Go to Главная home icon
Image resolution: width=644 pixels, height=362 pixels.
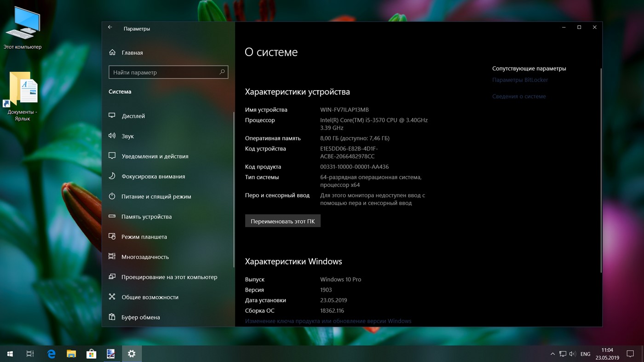pos(112,52)
